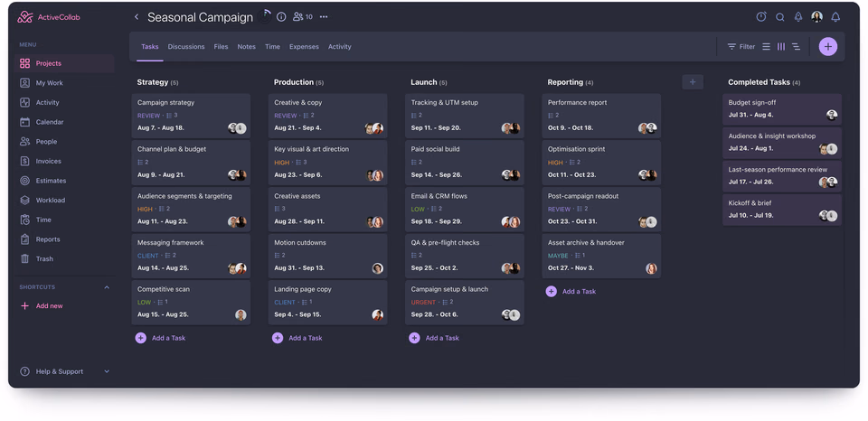The width and height of the screenshot is (868, 421).
Task: Add a Task in Strategy column
Action: click(161, 338)
